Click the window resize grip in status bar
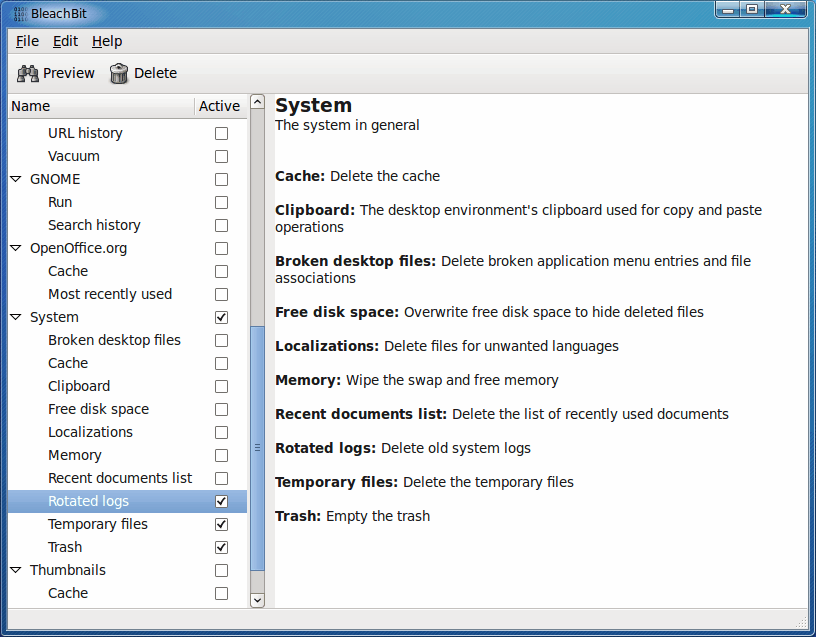The height and width of the screenshot is (637, 816). click(801, 622)
